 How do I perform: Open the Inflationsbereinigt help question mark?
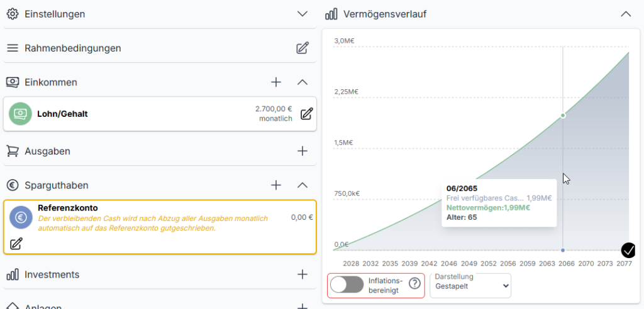(x=415, y=283)
